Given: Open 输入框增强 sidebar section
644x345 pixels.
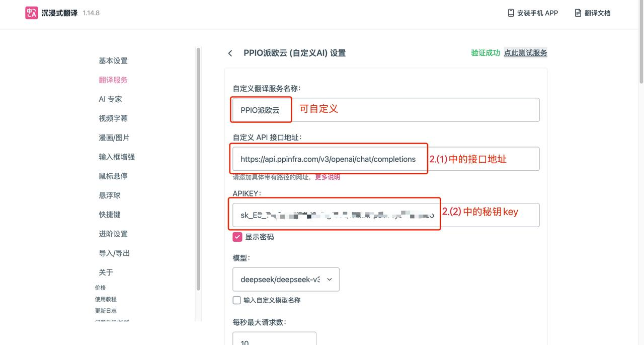Looking at the screenshot, I should pyautogui.click(x=117, y=157).
